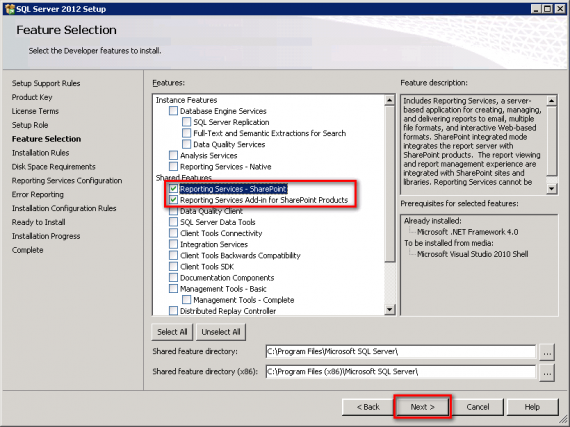Select the Installation Rules step

point(40,153)
